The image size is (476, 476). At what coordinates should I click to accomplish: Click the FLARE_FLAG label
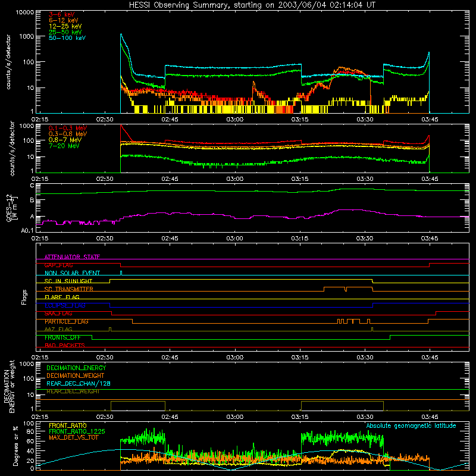pos(62,297)
